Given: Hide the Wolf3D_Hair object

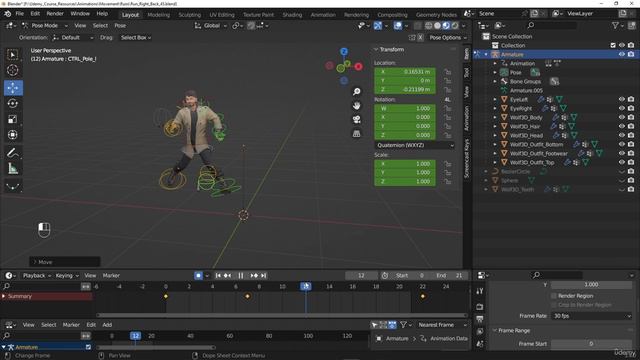Looking at the screenshot, I should point(622,126).
